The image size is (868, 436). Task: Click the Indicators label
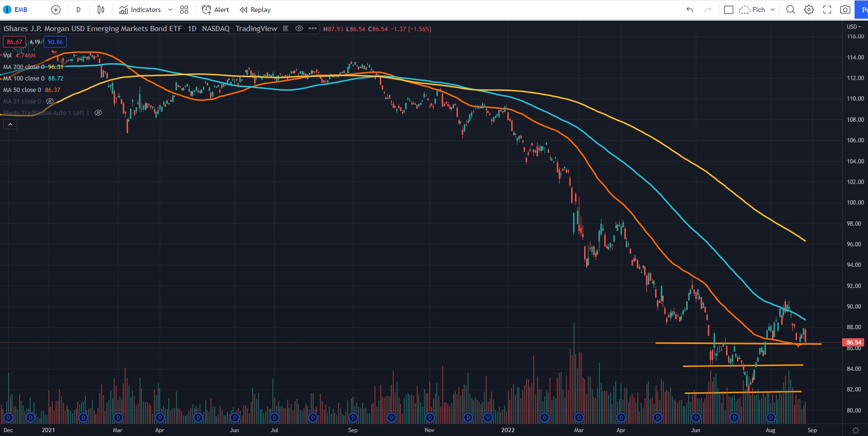(x=146, y=10)
